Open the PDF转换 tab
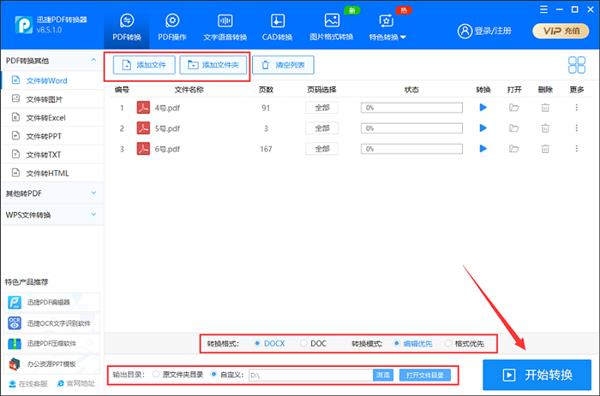This screenshot has width=600, height=396. pos(127,27)
